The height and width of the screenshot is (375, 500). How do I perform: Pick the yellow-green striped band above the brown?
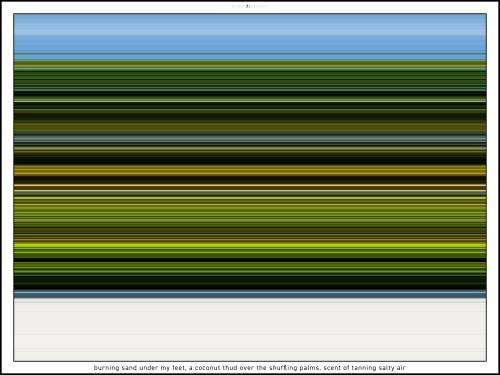[250, 212]
